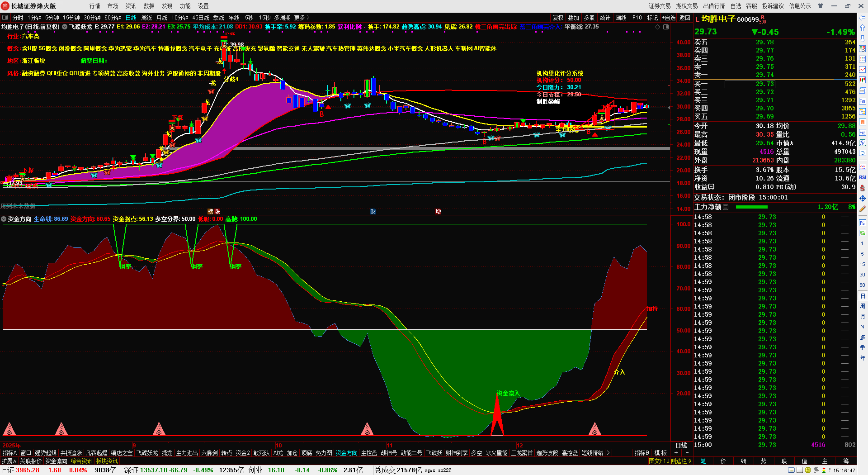The image size is (868, 475).
Task: Toggle the 标记 mark option
Action: pos(652,18)
